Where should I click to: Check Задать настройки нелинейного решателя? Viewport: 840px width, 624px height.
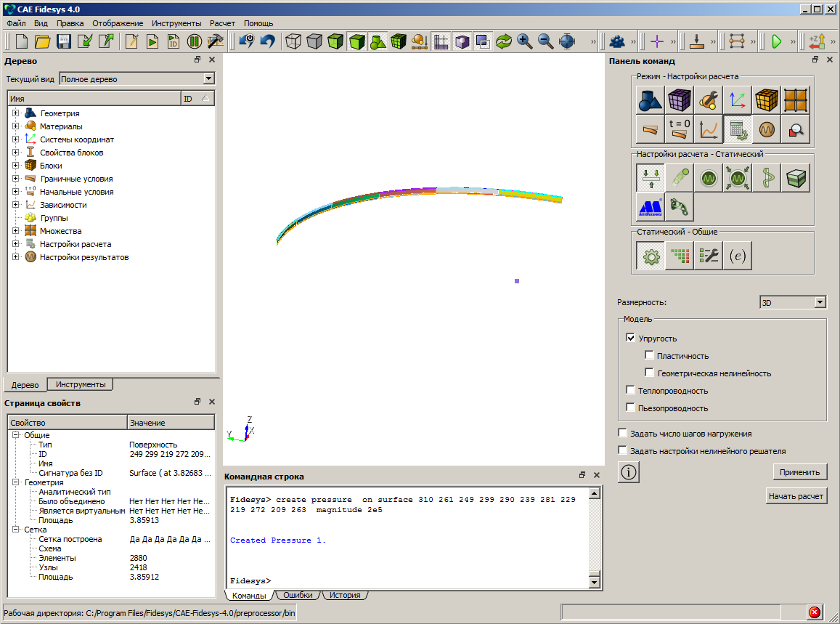pyautogui.click(x=622, y=450)
